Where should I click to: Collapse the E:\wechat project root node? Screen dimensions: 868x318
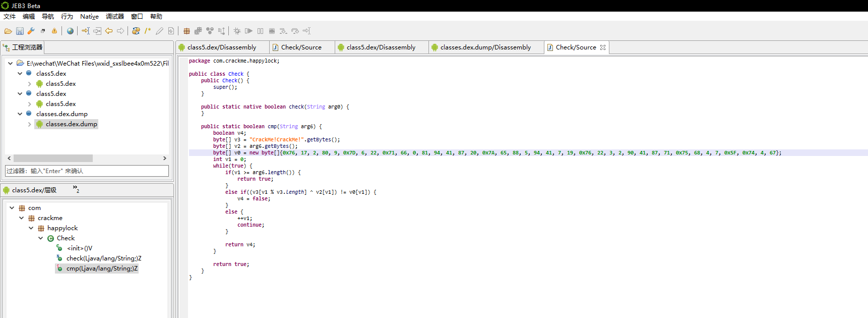pyautogui.click(x=10, y=64)
